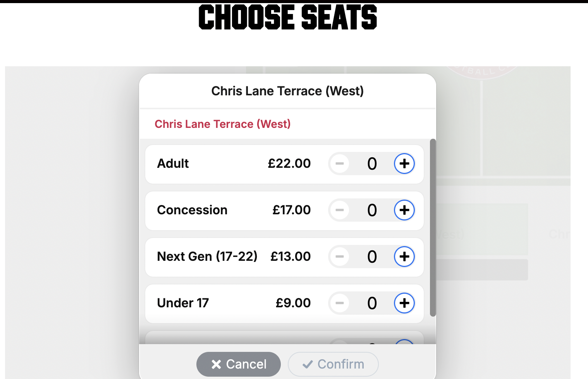588x379 pixels.
Task: Increase the Adult ticket quantity
Action: click(x=404, y=164)
